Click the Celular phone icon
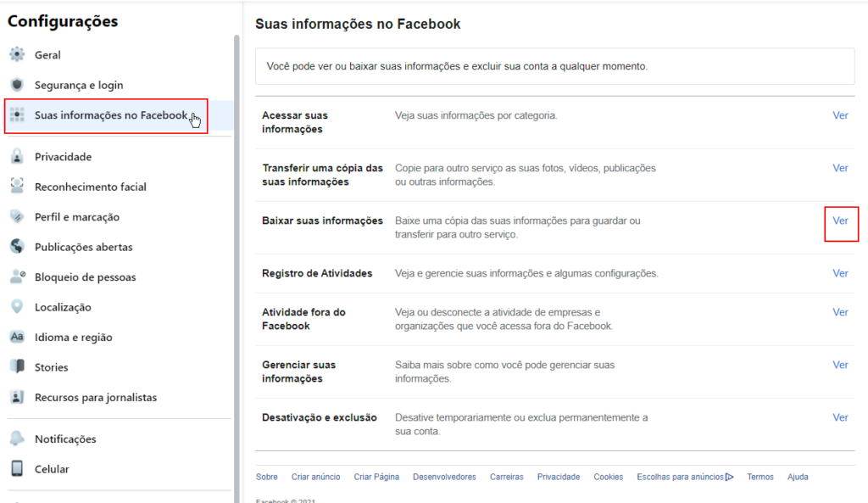Screen dimensions: 868x503 [17, 468]
